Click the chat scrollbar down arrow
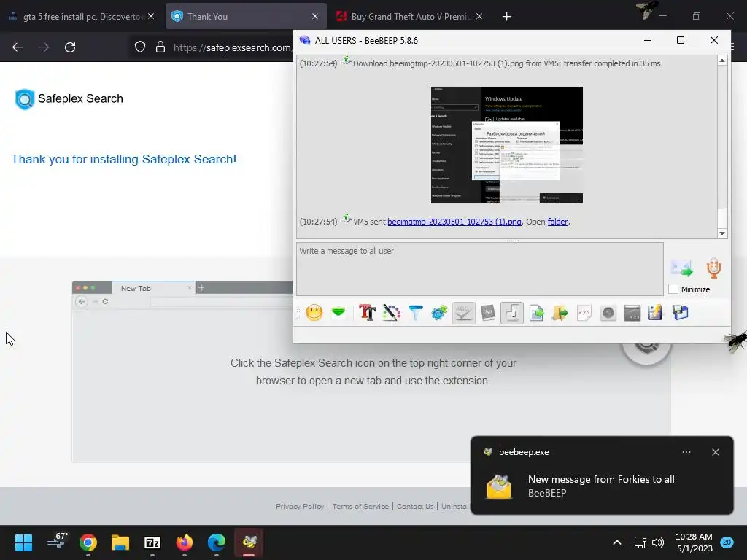 pos(722,233)
